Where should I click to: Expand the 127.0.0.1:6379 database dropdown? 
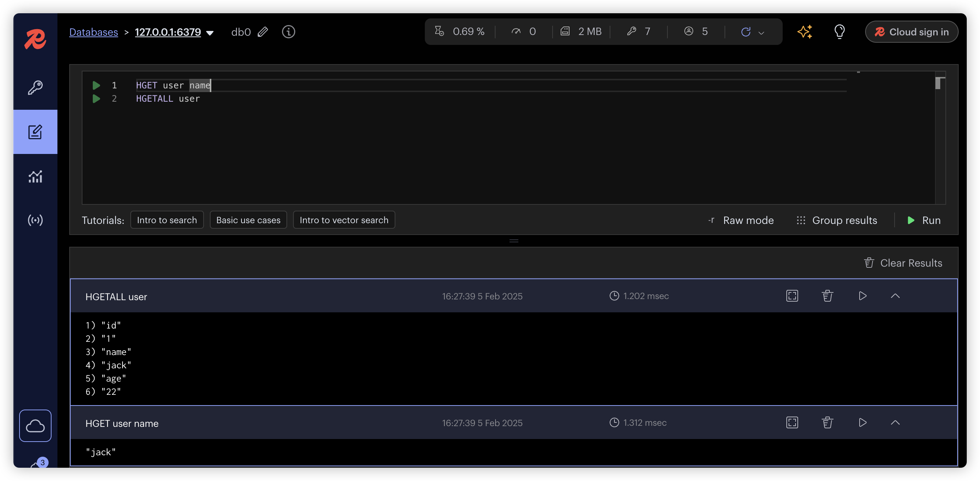click(209, 33)
